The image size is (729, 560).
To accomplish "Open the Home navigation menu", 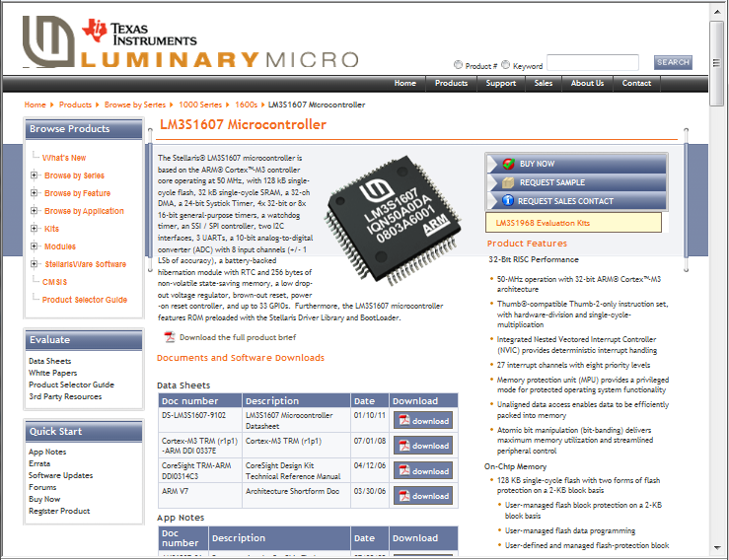I will (x=405, y=83).
